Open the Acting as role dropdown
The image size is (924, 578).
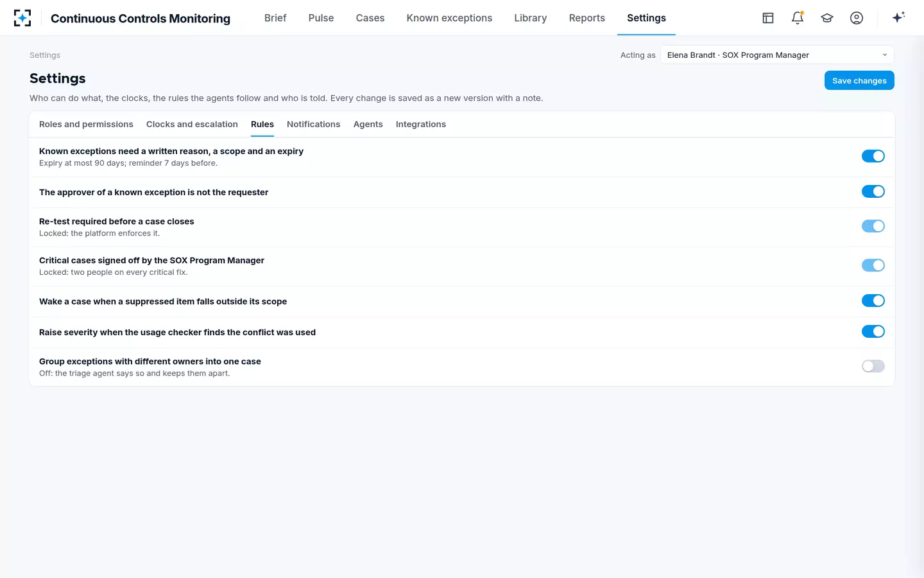click(x=777, y=55)
